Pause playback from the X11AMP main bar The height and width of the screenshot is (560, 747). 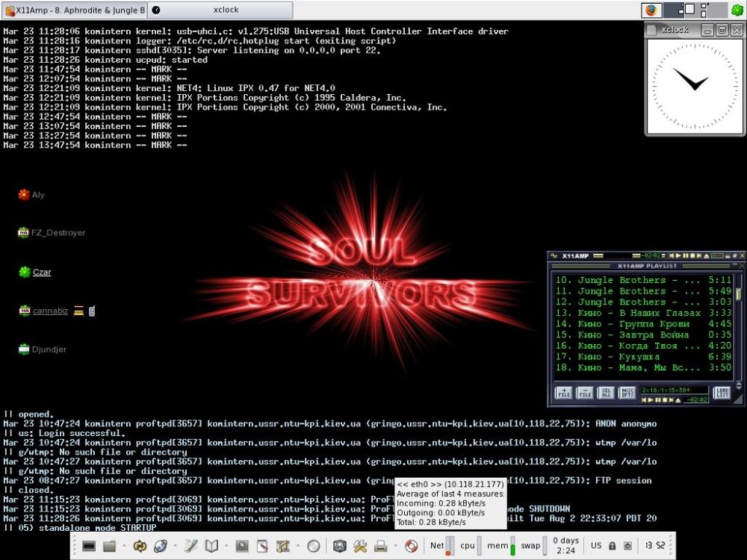tap(686, 256)
